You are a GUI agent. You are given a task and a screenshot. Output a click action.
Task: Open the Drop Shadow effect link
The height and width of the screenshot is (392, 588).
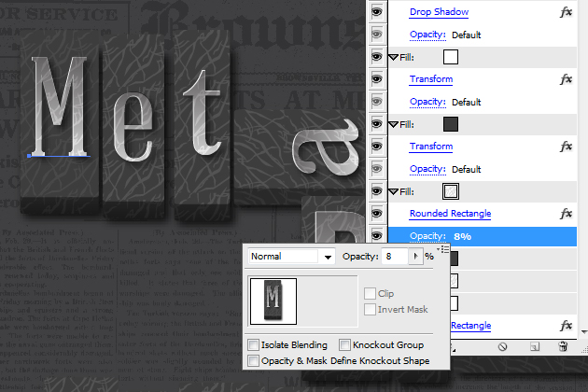click(439, 12)
